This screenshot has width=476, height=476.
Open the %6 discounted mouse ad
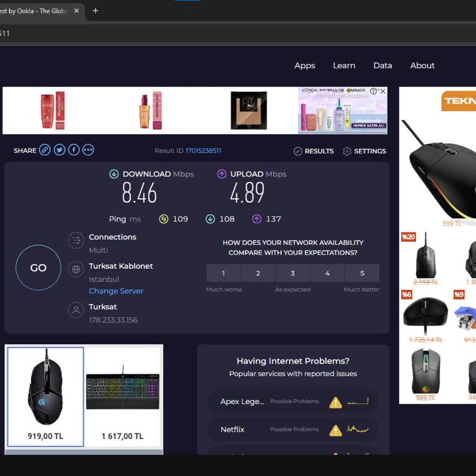click(x=426, y=317)
